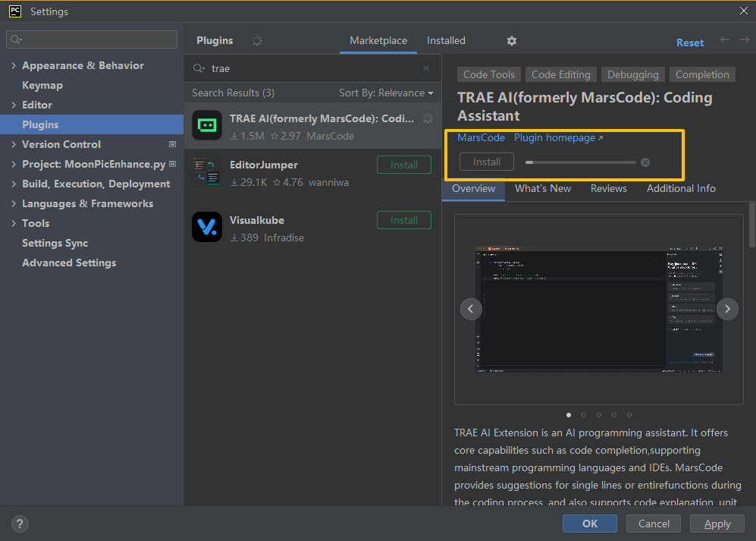The height and width of the screenshot is (541, 756).
Task: Go back with the left arrow
Action: 724,39
